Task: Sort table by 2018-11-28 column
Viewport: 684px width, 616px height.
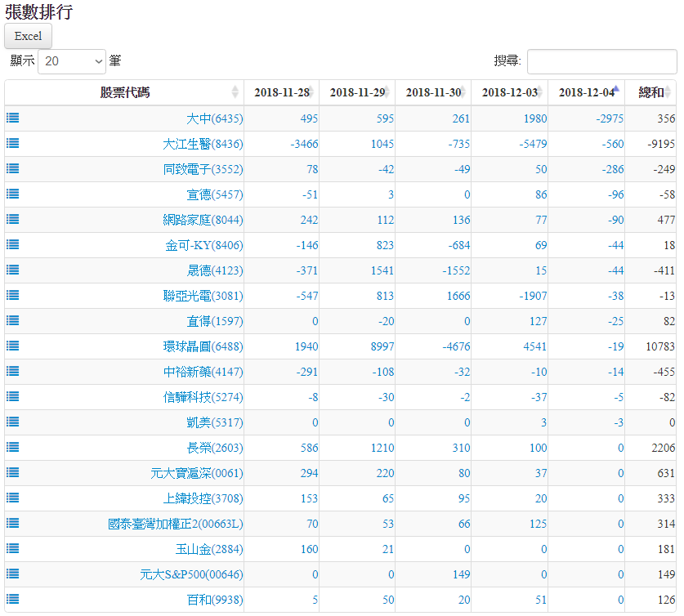Action: pyautogui.click(x=281, y=92)
